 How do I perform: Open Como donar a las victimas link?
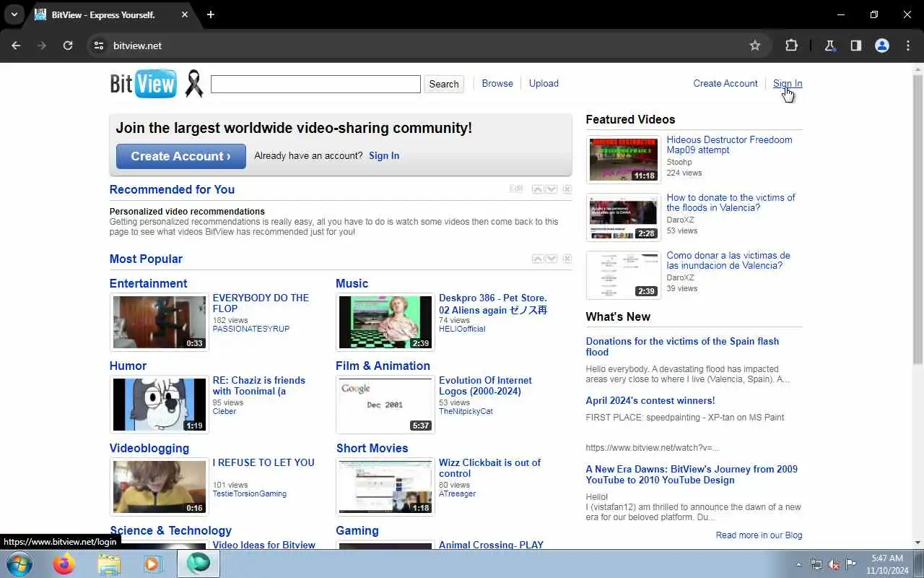point(728,260)
